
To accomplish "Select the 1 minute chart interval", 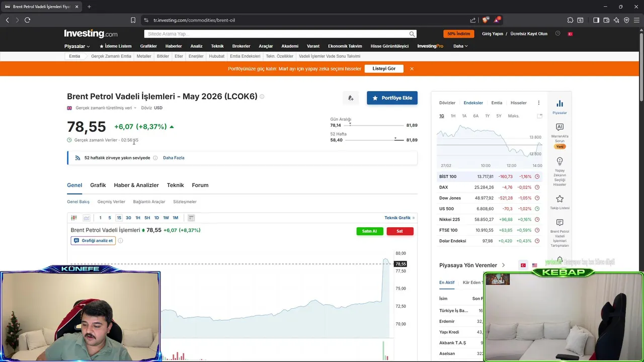I will 100,218.
